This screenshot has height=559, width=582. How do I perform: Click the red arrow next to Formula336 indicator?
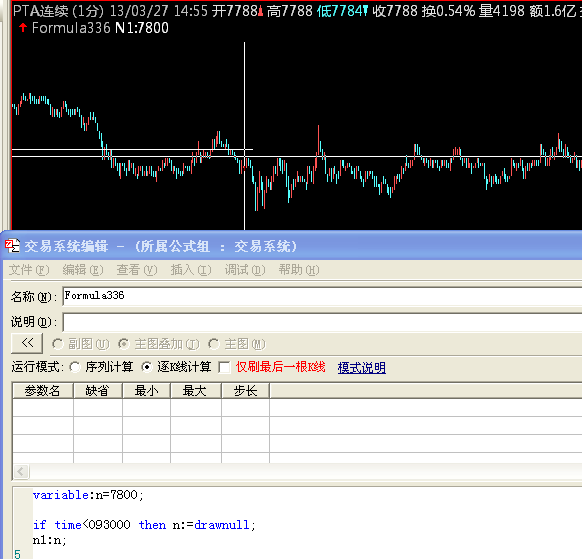click(x=23, y=27)
